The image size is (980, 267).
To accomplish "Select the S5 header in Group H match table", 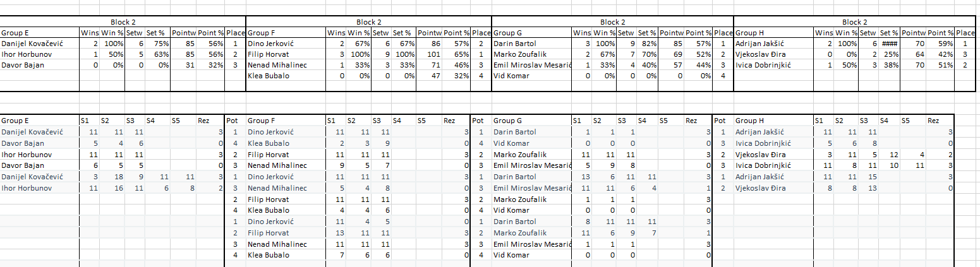I will pyautogui.click(x=908, y=121).
